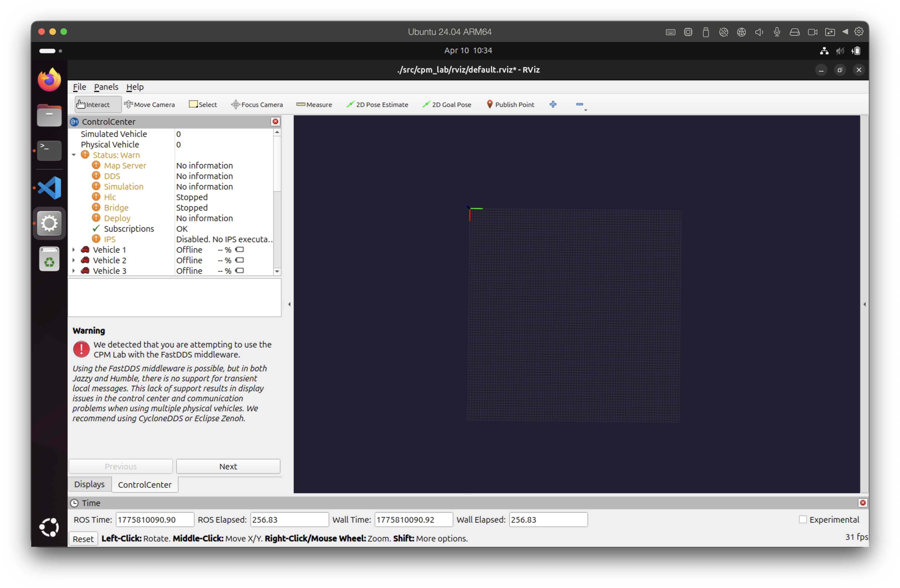Select the Interact tool

pyautogui.click(x=98, y=104)
